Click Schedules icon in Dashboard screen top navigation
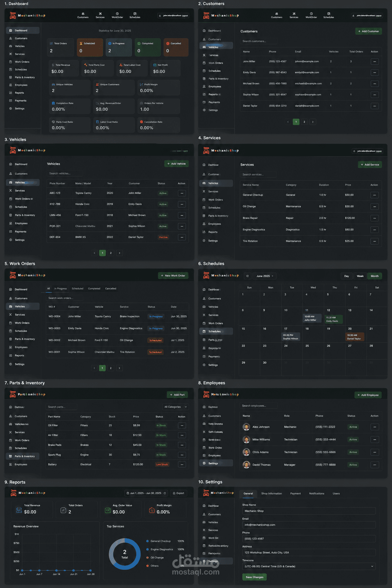 135,13
